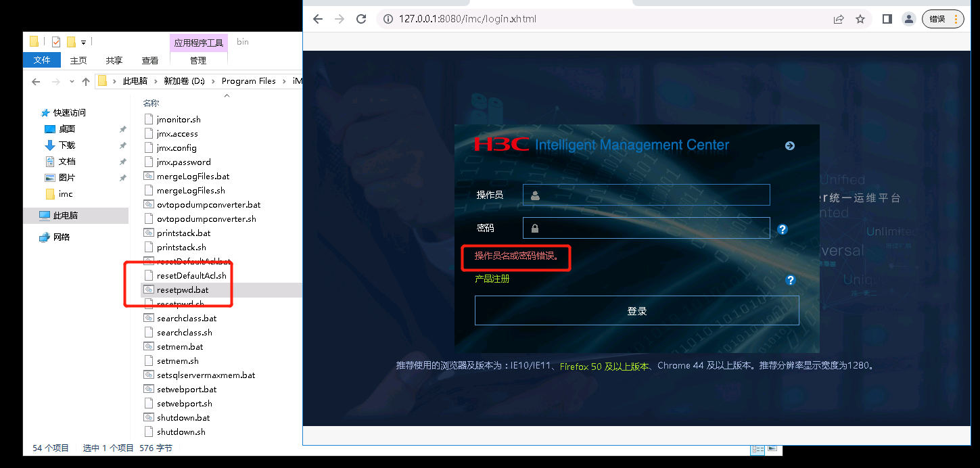
Task: Open 文档 in navigation pane
Action: point(66,162)
